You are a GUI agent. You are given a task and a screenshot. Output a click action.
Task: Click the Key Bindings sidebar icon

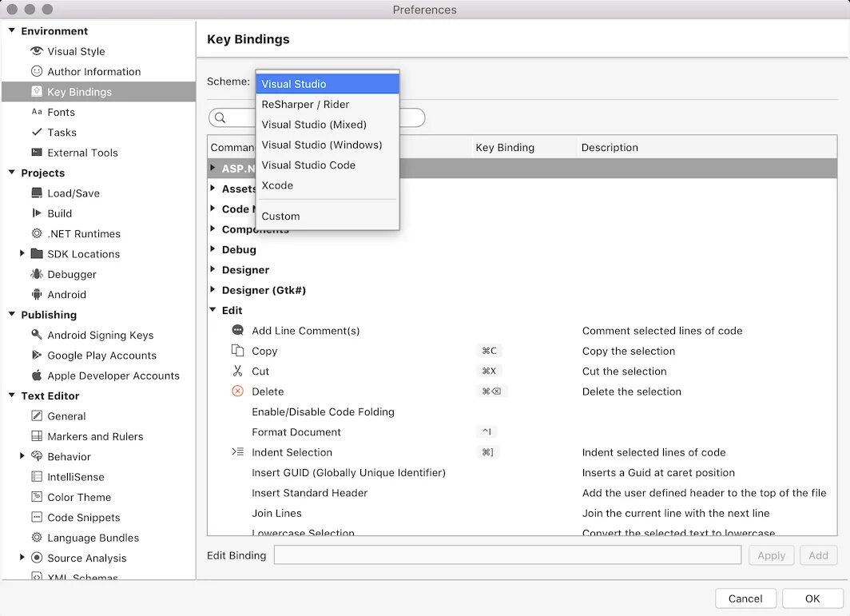point(37,92)
